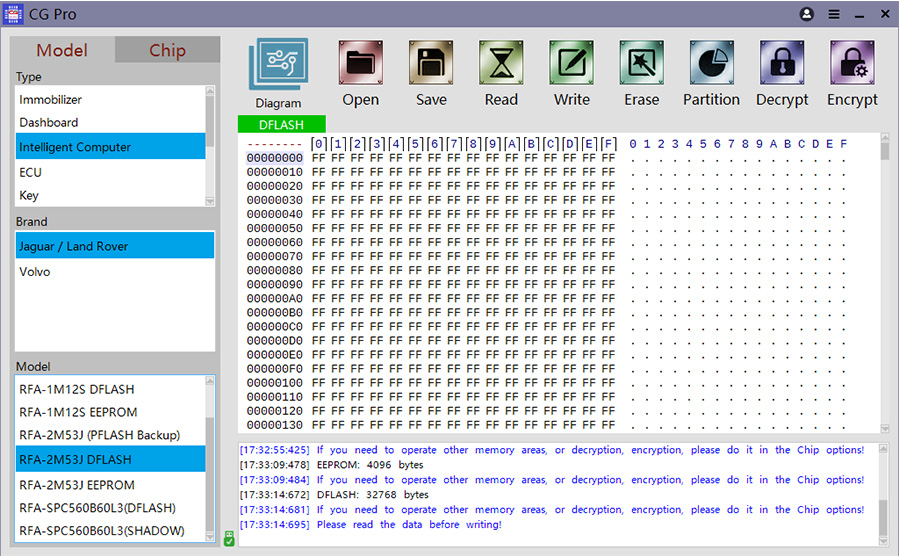Click the Open file icon

tap(360, 64)
